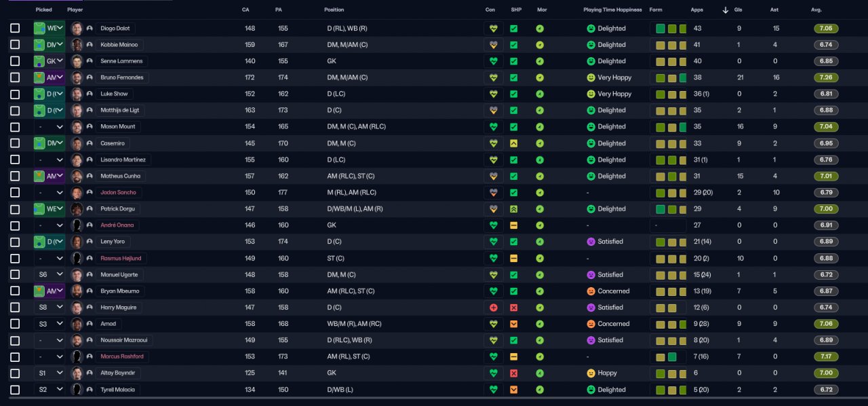Click Kobbie Mainoo's person info icon
The height and width of the screenshot is (406, 868).
pyautogui.click(x=90, y=45)
